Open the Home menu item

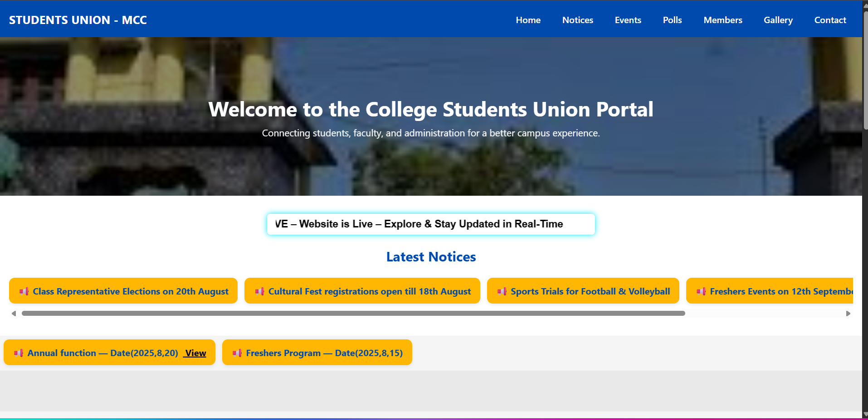click(528, 20)
